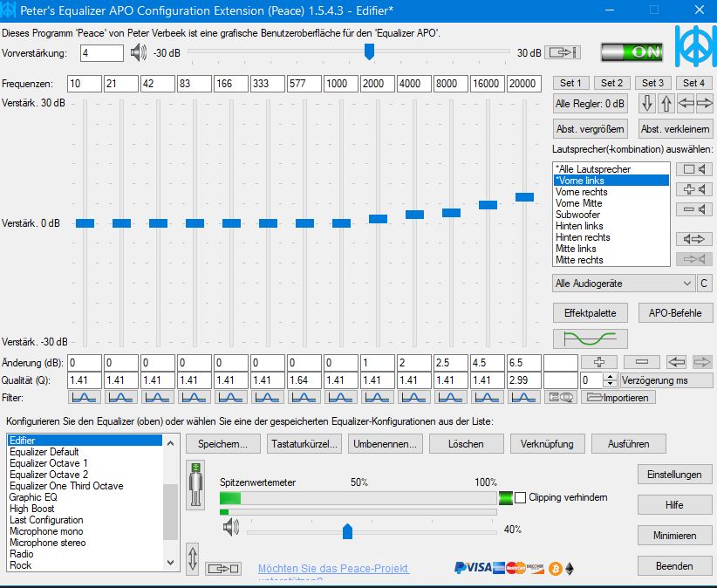Screen dimensions: 717x588
Task: Select High Boost configuration
Action: pos(85,509)
